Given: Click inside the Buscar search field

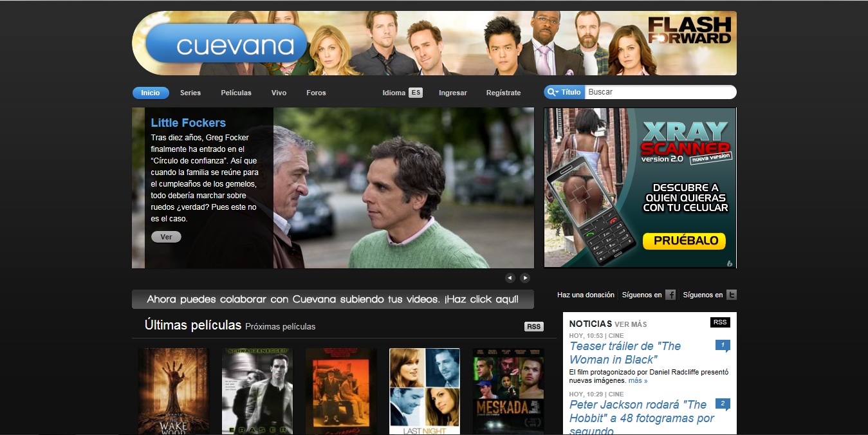Looking at the screenshot, I should 656,92.
